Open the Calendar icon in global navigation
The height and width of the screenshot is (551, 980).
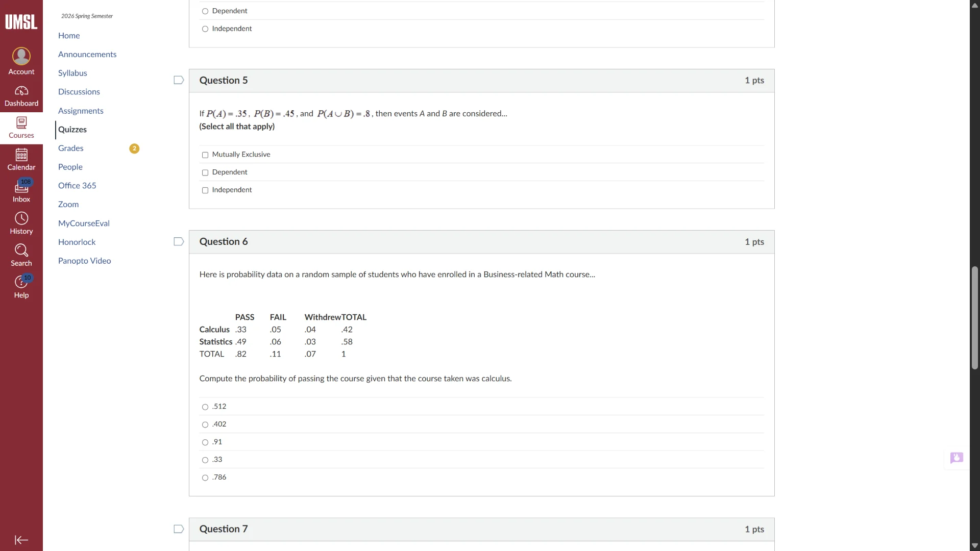(21, 155)
